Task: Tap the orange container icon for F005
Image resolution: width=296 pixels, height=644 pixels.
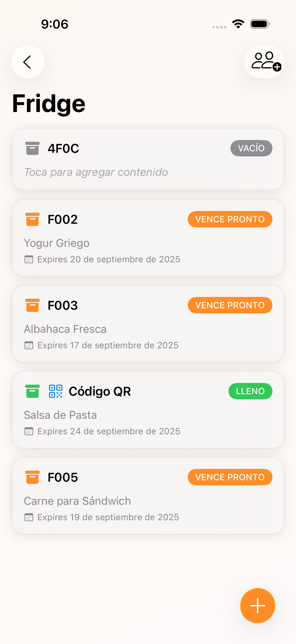Action: [x=32, y=477]
